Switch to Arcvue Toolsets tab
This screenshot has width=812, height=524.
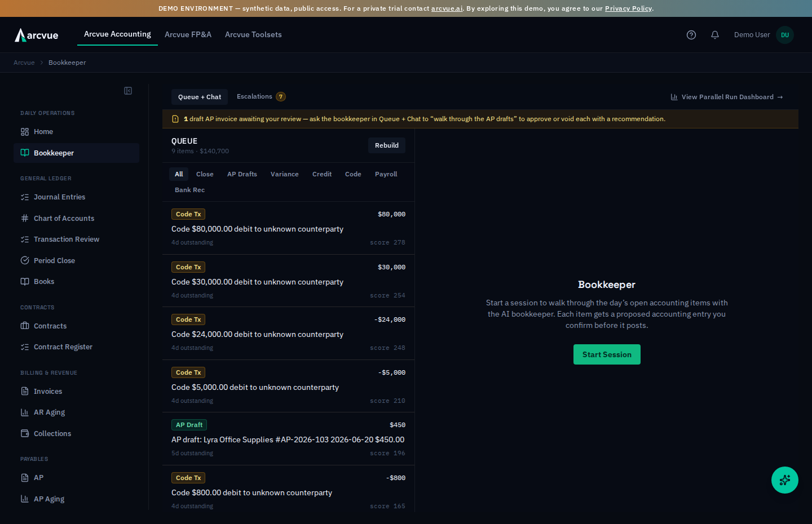pyautogui.click(x=253, y=35)
